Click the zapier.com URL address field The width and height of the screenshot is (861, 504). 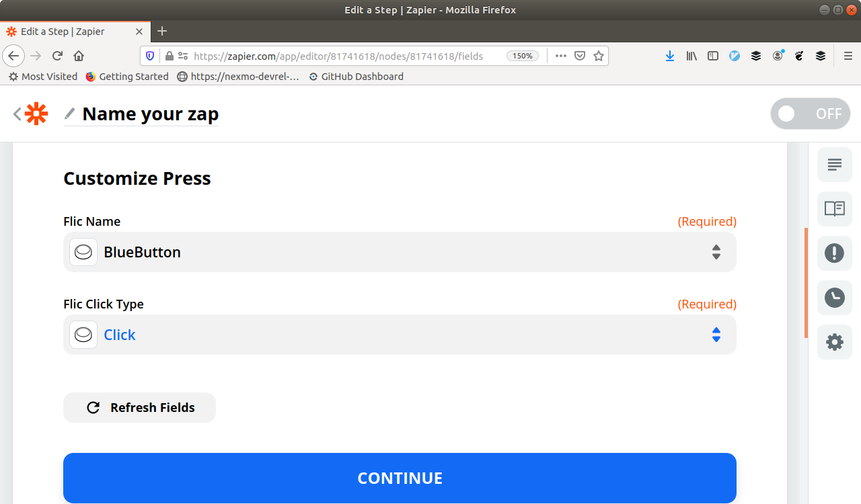click(338, 56)
